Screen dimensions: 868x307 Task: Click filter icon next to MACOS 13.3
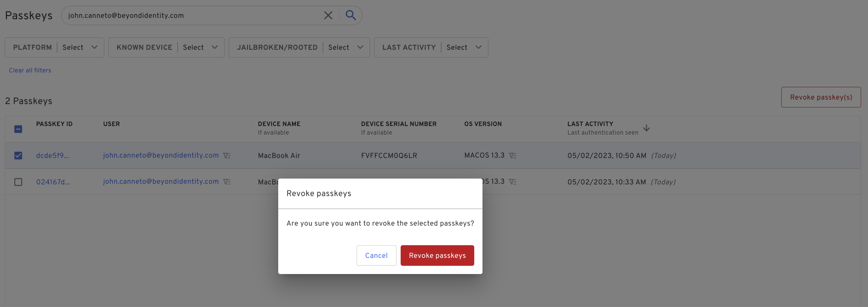[x=513, y=156]
